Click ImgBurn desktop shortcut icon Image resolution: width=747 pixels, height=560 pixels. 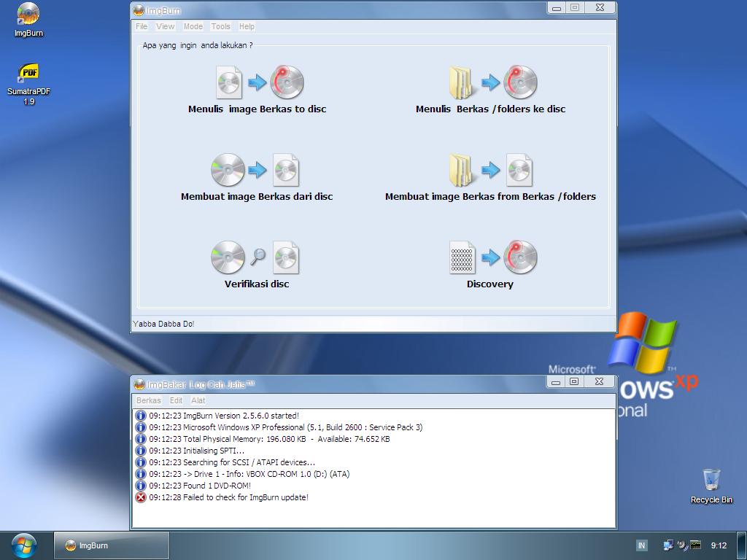(28, 20)
